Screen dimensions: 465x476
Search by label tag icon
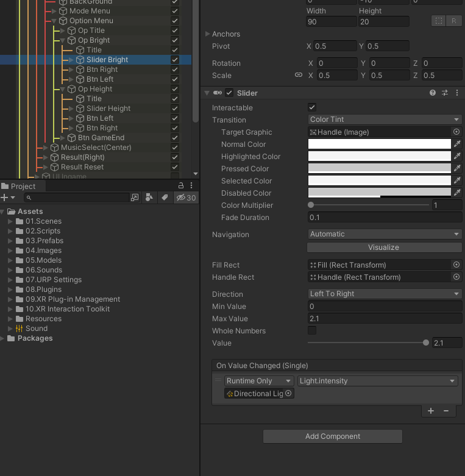click(165, 197)
